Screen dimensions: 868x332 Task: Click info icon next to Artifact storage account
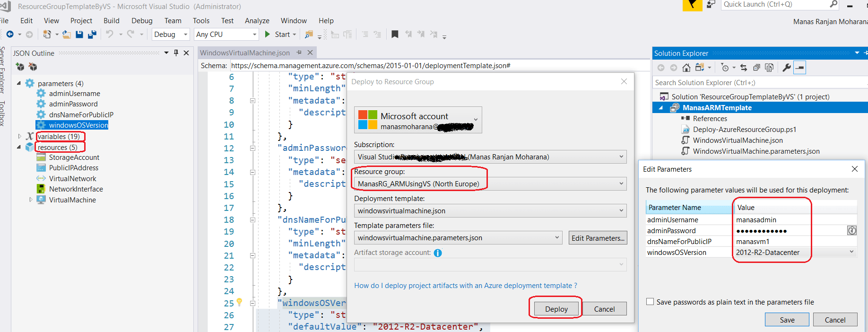[x=438, y=253]
